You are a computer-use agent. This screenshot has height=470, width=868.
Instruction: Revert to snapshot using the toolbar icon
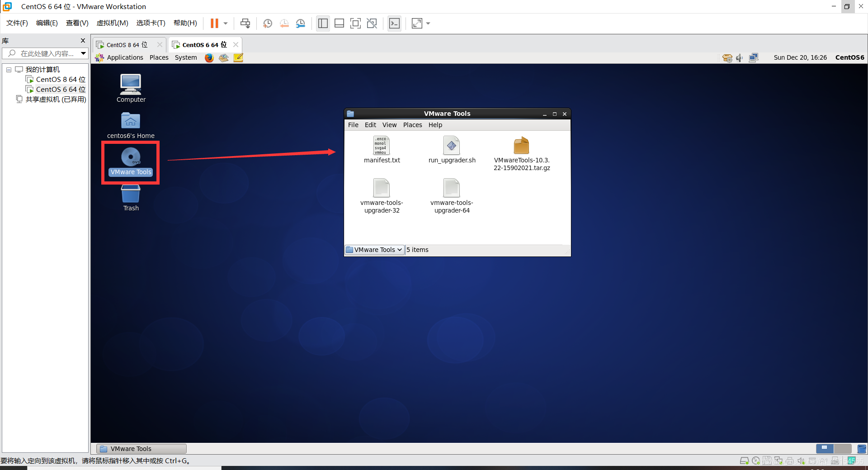tap(284, 23)
